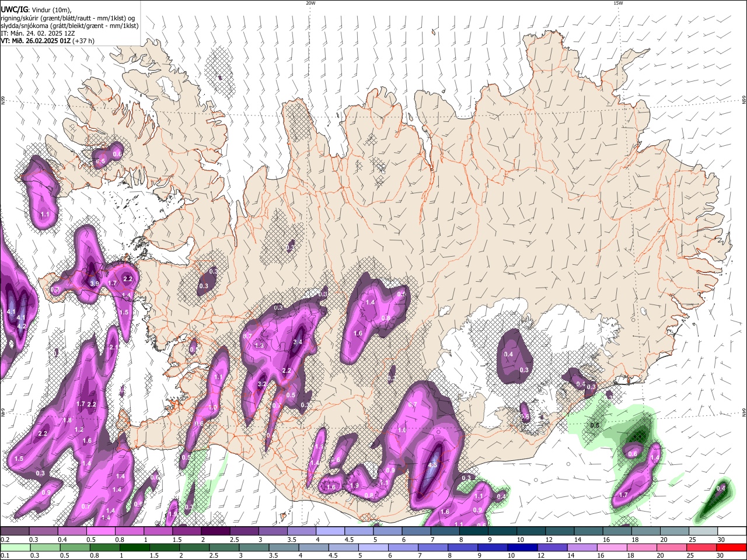Click the 3.4 precipitation value on the map

298,342
